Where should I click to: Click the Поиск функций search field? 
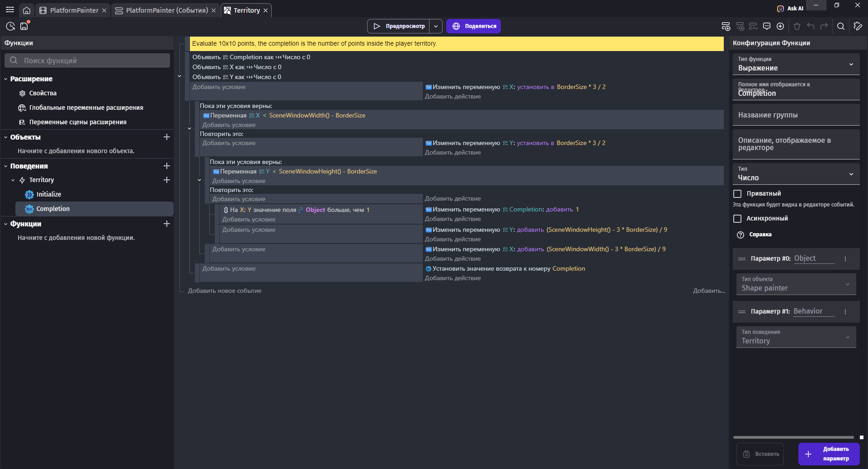(x=87, y=61)
